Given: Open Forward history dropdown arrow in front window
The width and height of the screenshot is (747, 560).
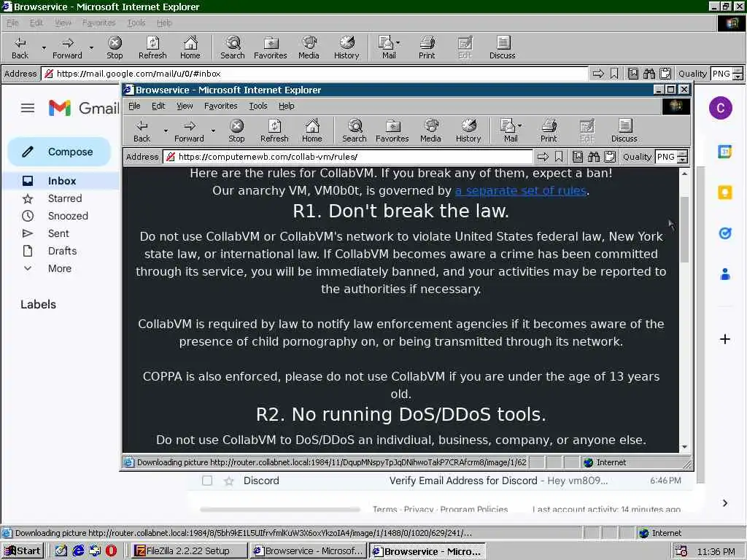Looking at the screenshot, I should pyautogui.click(x=213, y=131).
